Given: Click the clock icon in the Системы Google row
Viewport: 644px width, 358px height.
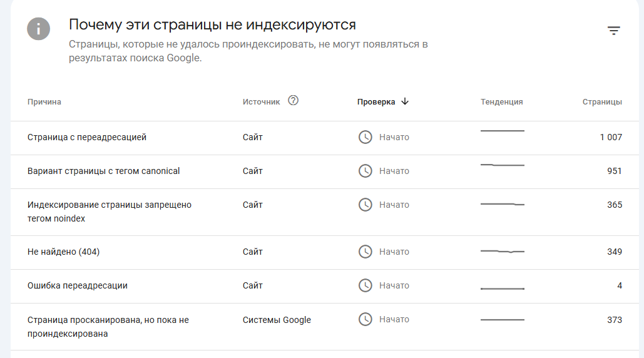Looking at the screenshot, I should [x=365, y=319].
